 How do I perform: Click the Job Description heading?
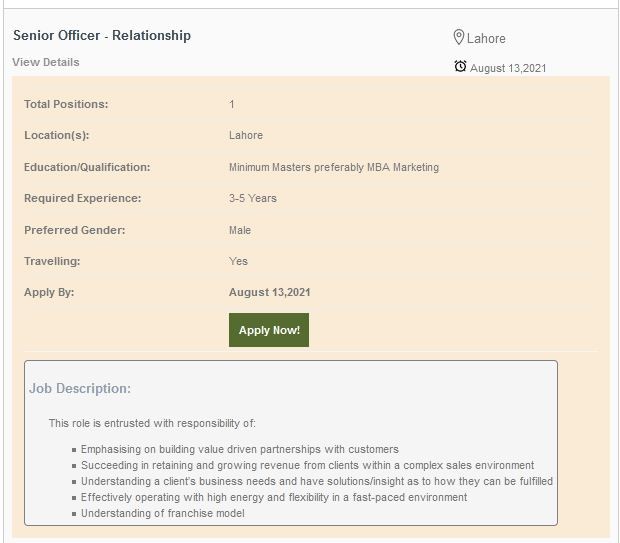(x=80, y=388)
